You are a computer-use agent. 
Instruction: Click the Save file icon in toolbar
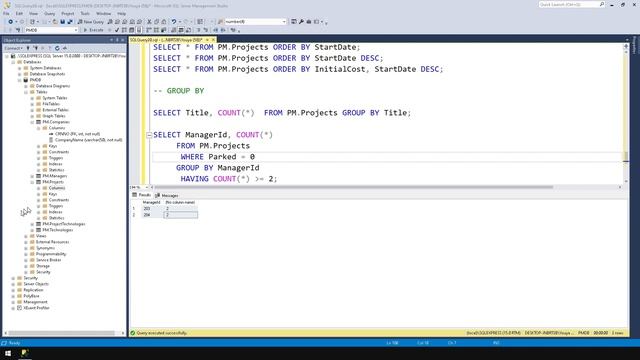[x=62, y=22]
